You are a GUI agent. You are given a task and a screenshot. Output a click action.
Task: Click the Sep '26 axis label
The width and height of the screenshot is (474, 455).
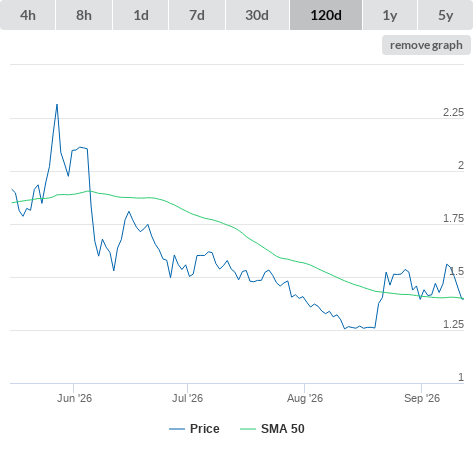point(422,398)
